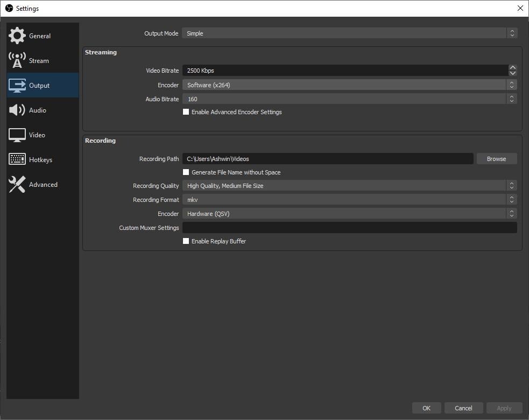Image resolution: width=529 pixels, height=420 pixels.
Task: Click the Cancel button
Action: 463,408
